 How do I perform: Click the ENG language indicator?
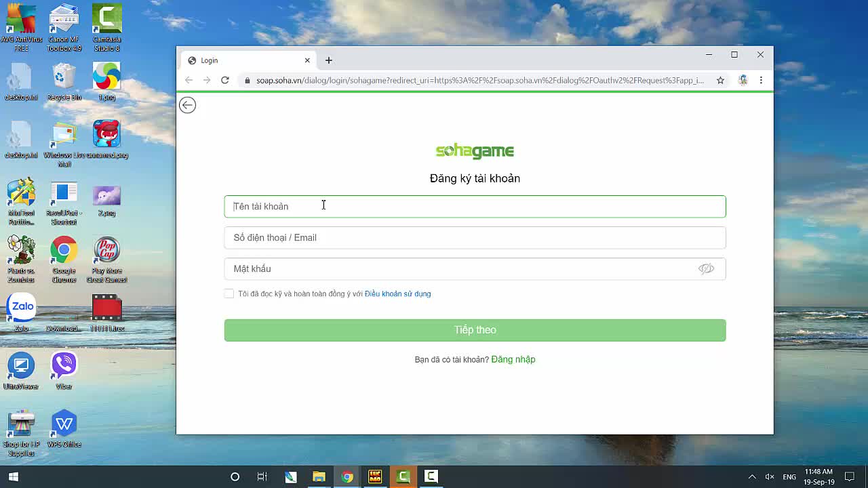tap(789, 476)
